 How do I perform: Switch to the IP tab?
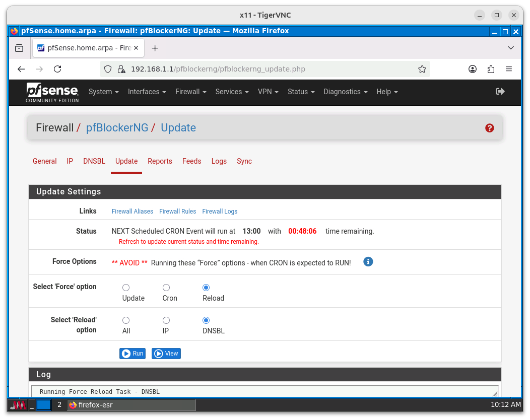(x=70, y=161)
